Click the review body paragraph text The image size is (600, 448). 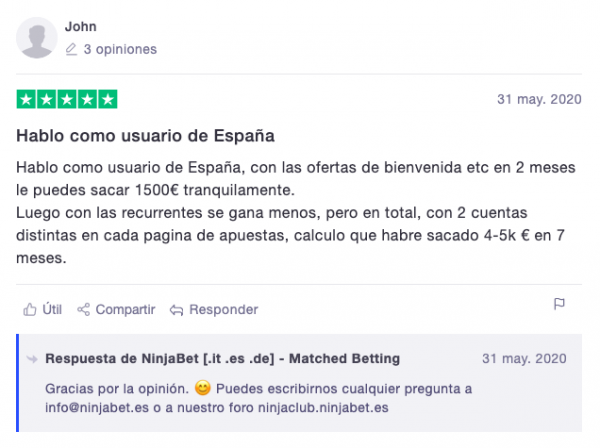pos(295,213)
